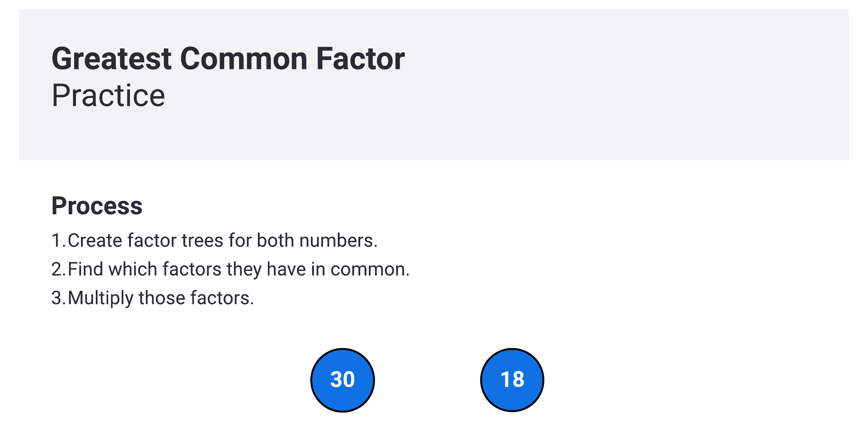The width and height of the screenshot is (868, 440).
Task: Select the Practice subtitle text
Action: pos(109,95)
